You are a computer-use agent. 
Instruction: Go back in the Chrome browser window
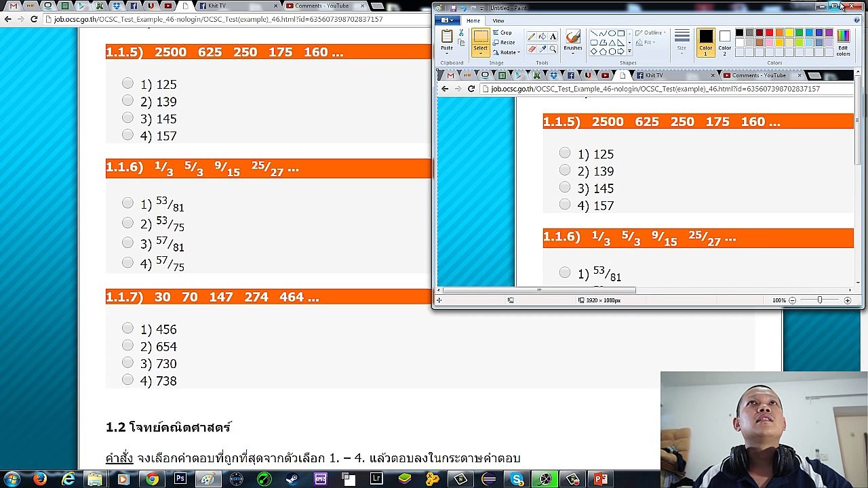point(7,19)
